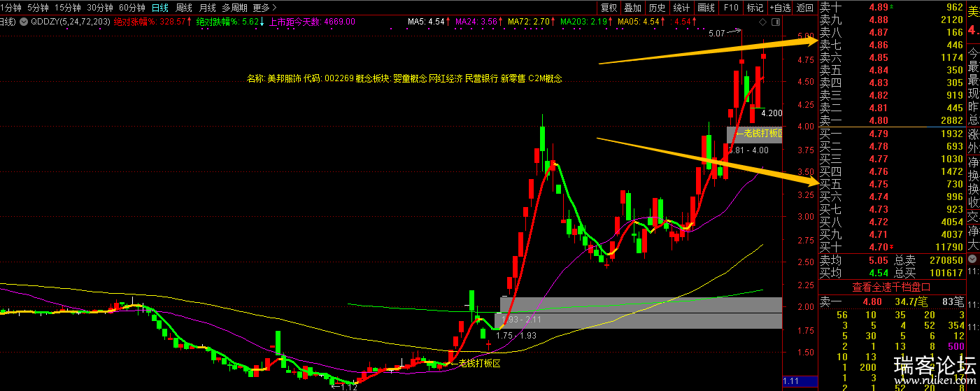Click the 4.200 price annotation
This screenshot has width=980, height=391.
[x=772, y=113]
